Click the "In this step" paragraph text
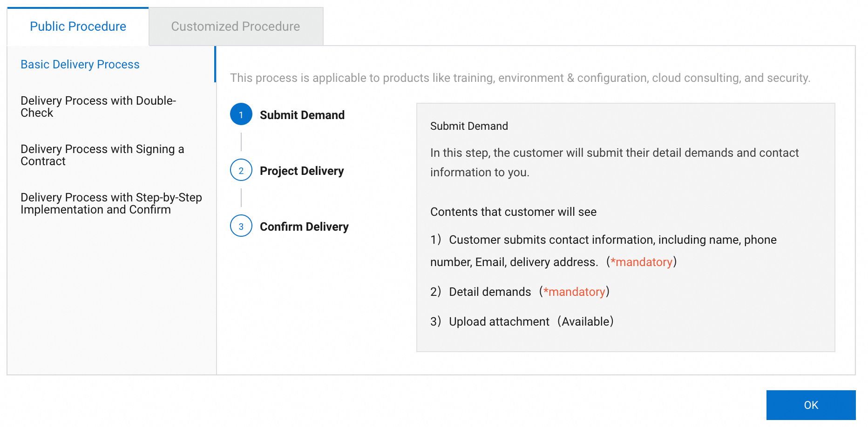 point(614,162)
